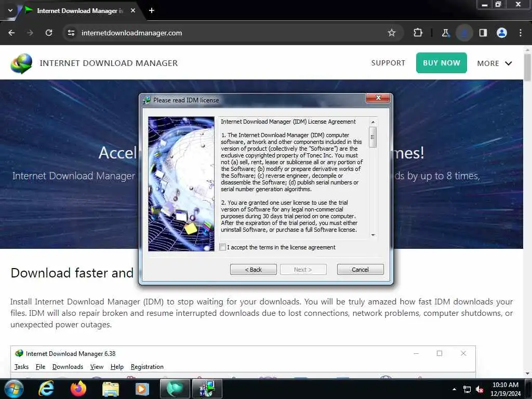Screen dimensions: 532x399
Task: Click the BUY NOW button
Action: [442, 63]
